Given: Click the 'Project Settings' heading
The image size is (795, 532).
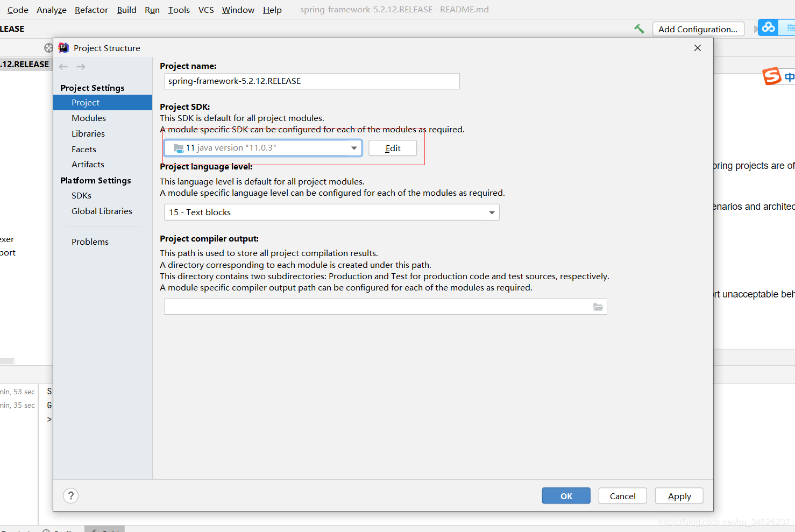Looking at the screenshot, I should tap(93, 88).
